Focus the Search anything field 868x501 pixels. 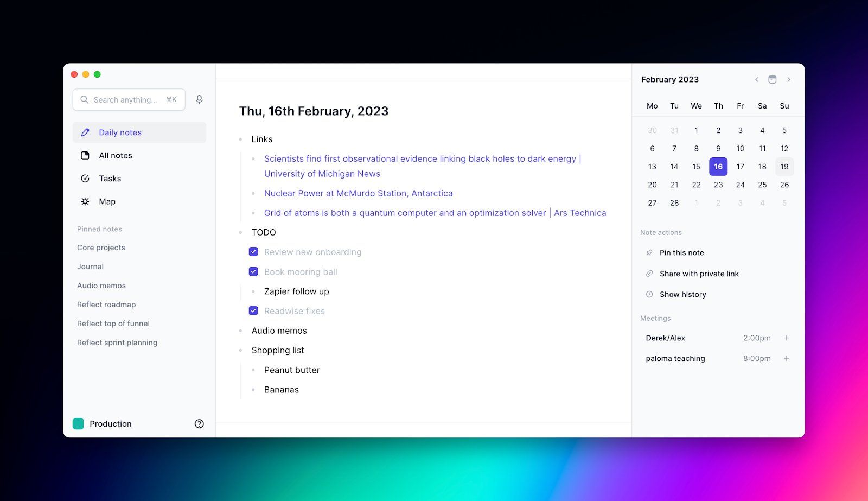pos(129,100)
